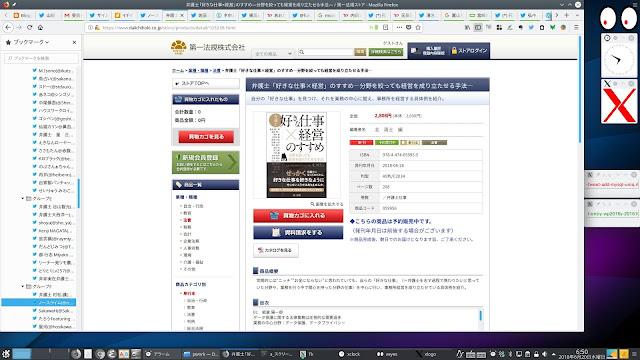Click 画像を拡大する under the cover
The width and height of the screenshot is (640, 360).
click(x=327, y=204)
